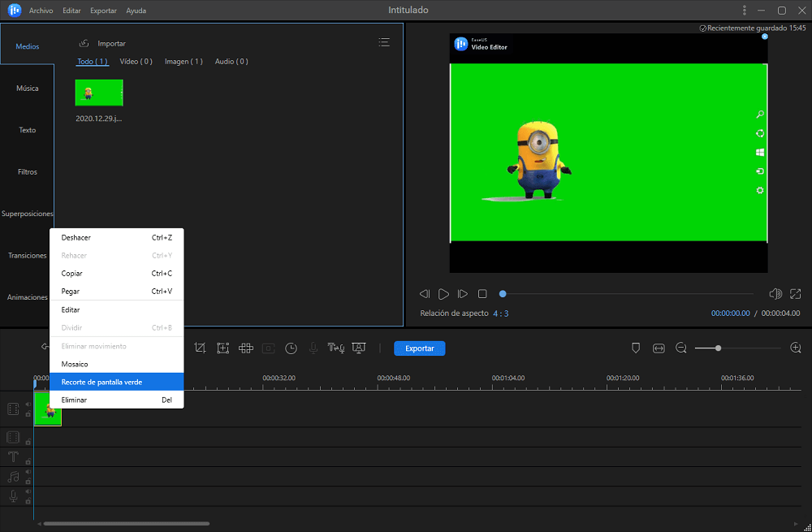
Task: Choose Copiar in the context menu
Action: pos(116,274)
